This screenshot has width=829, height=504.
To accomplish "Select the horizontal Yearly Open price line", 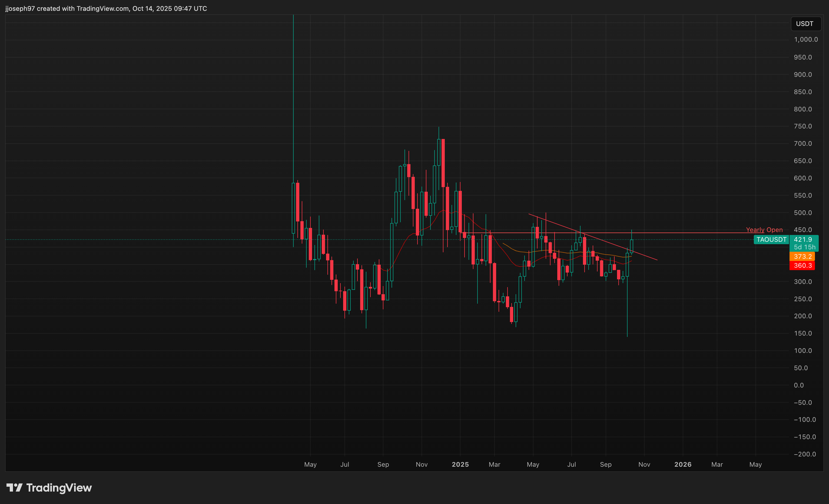I will 707,232.
